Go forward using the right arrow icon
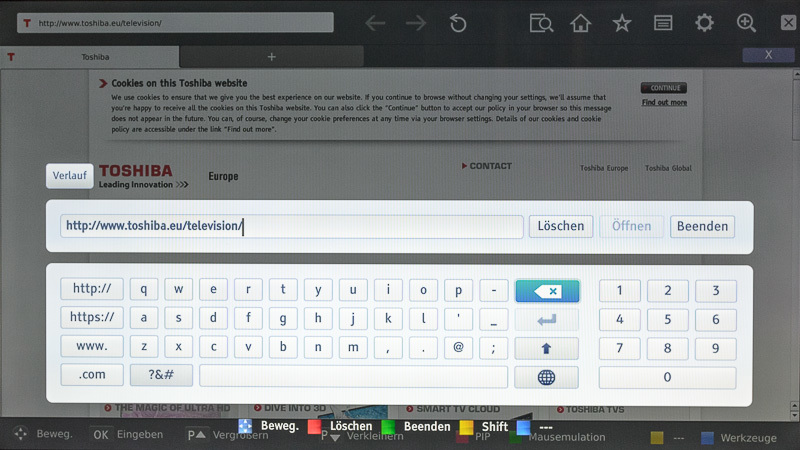The image size is (800, 450). (416, 23)
